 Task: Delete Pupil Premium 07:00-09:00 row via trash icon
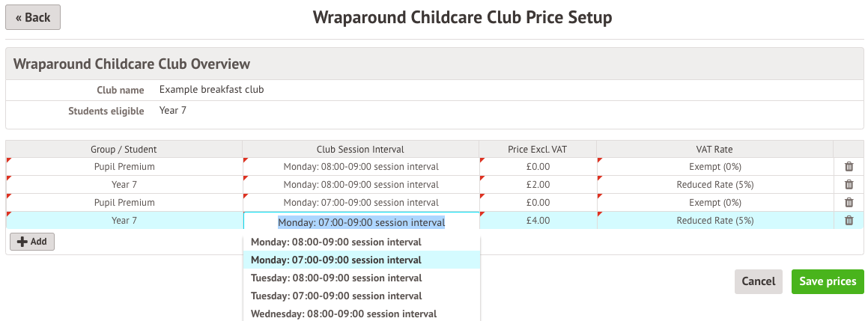(849, 203)
